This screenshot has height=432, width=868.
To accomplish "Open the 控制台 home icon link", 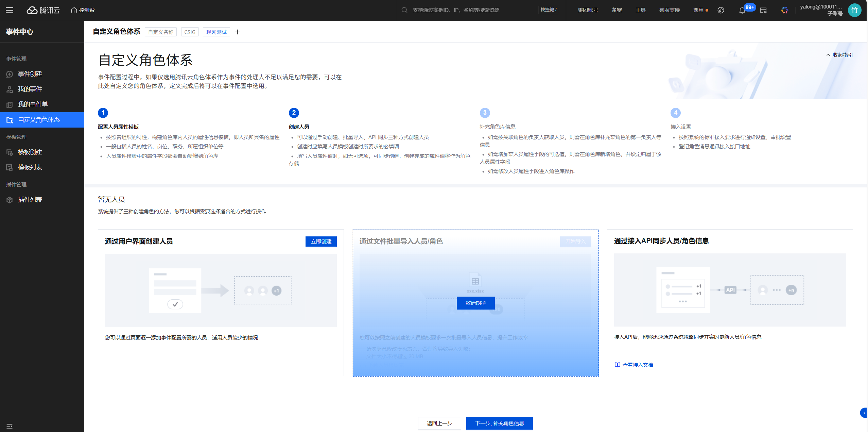I will pos(83,10).
